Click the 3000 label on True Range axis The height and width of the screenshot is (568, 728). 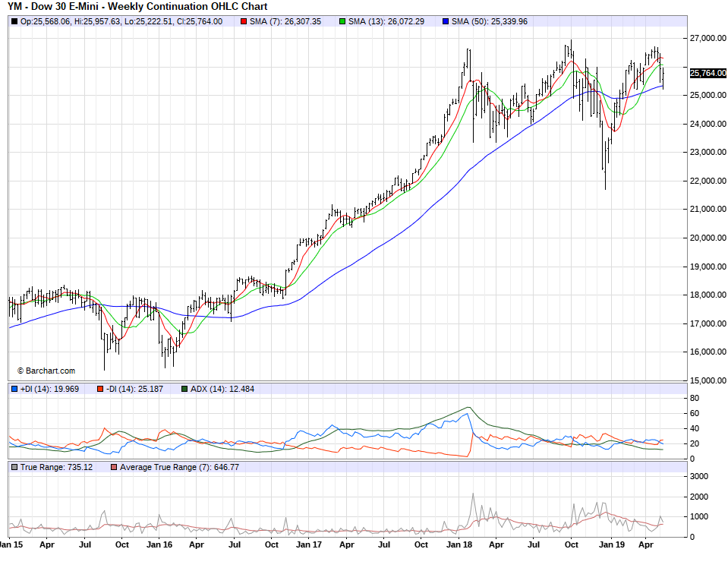tap(699, 477)
